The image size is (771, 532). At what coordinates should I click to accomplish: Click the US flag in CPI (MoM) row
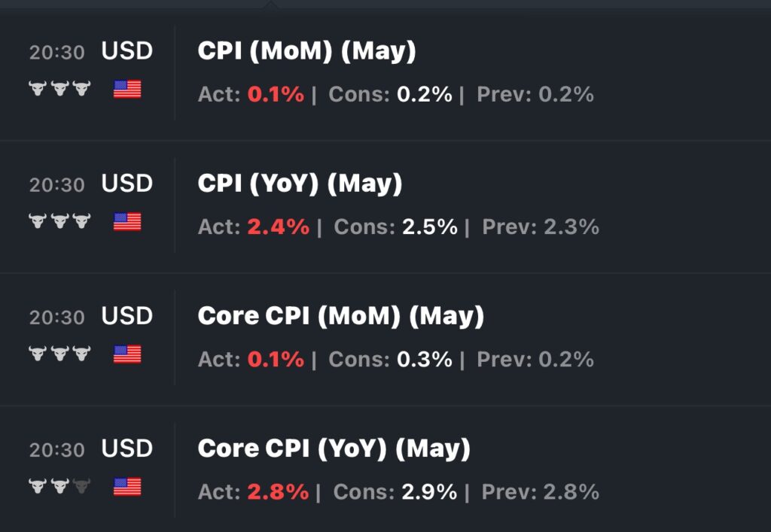(127, 90)
